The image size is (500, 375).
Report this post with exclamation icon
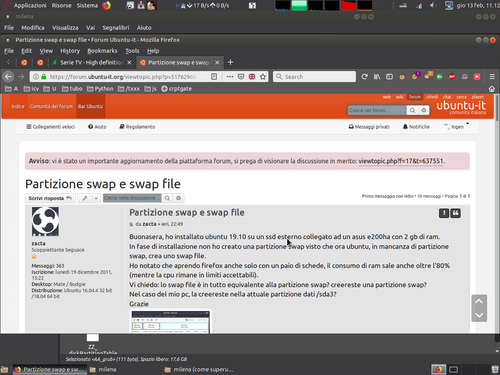pos(444,213)
